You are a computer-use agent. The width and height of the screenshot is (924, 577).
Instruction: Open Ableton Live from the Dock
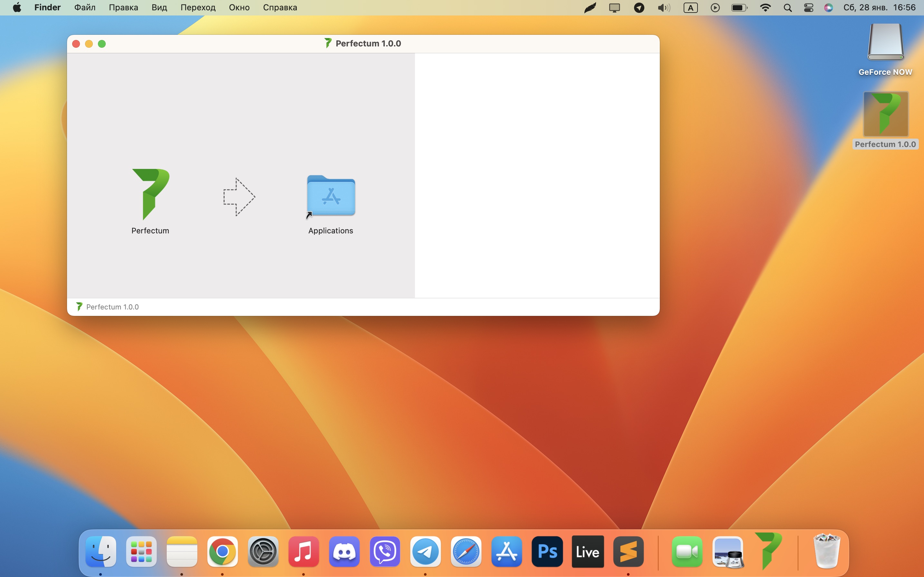(x=587, y=552)
